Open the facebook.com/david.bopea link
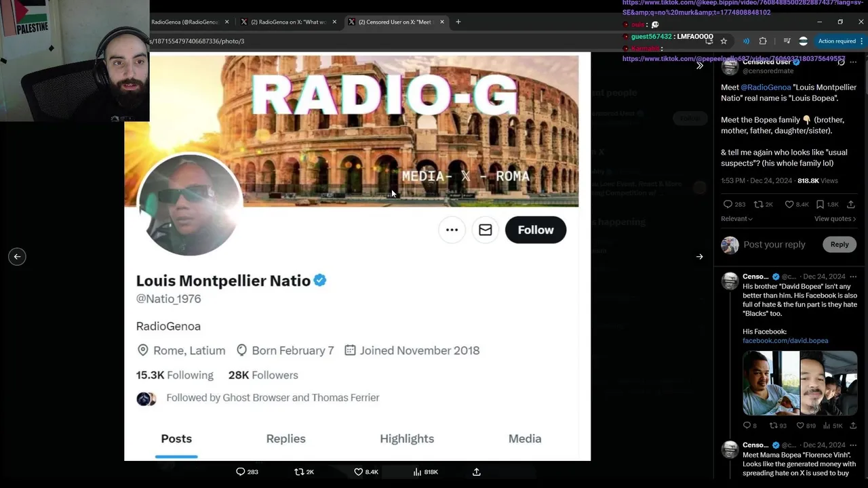The width and height of the screenshot is (868, 488). 785,341
